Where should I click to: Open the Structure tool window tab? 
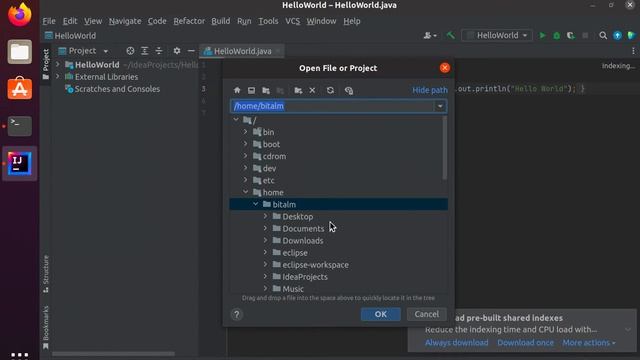(46, 274)
